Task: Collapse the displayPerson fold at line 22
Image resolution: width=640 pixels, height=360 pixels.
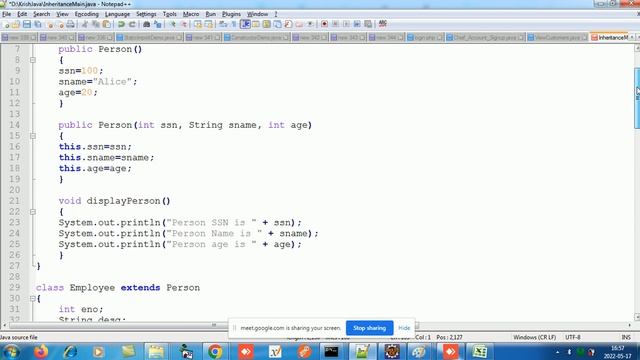Action: (x=33, y=212)
